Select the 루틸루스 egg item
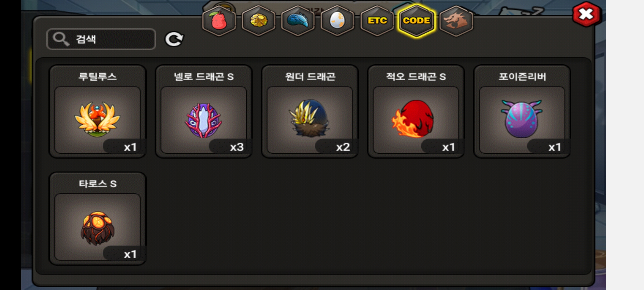 click(x=97, y=111)
